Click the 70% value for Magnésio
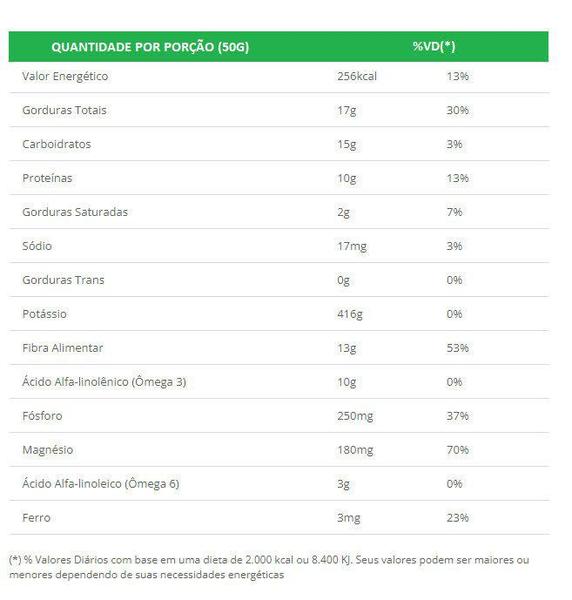This screenshot has width=572, height=600. pos(457,450)
